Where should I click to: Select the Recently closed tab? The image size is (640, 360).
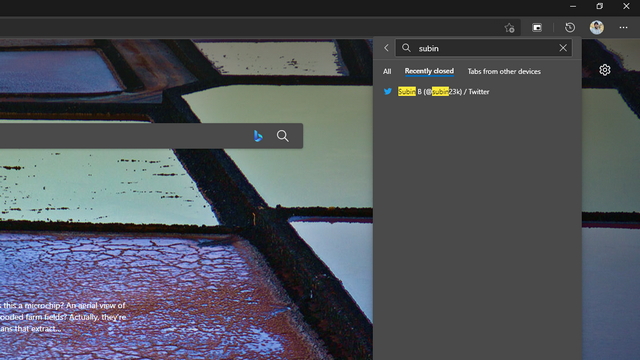coord(429,71)
